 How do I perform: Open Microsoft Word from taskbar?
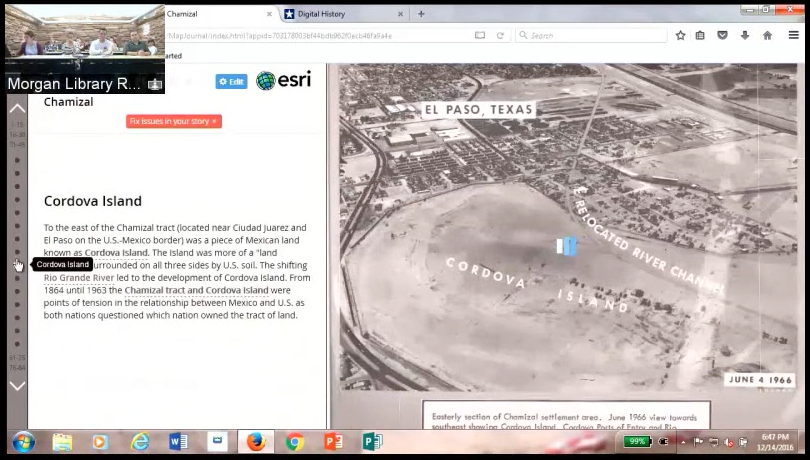[x=178, y=441]
